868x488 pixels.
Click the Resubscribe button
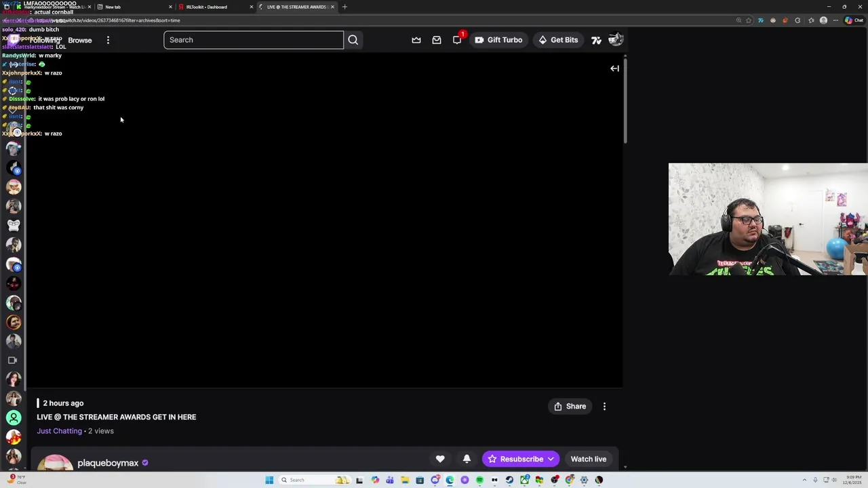521,459
